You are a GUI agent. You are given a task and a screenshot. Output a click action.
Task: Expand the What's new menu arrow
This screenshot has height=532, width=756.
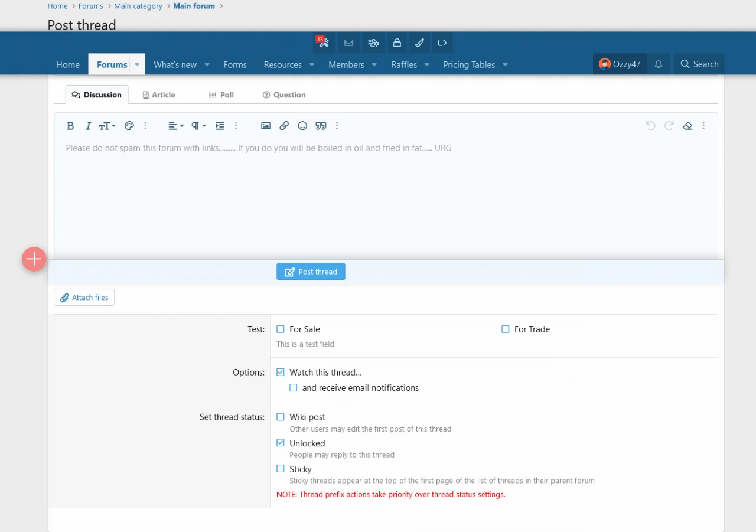coord(207,65)
